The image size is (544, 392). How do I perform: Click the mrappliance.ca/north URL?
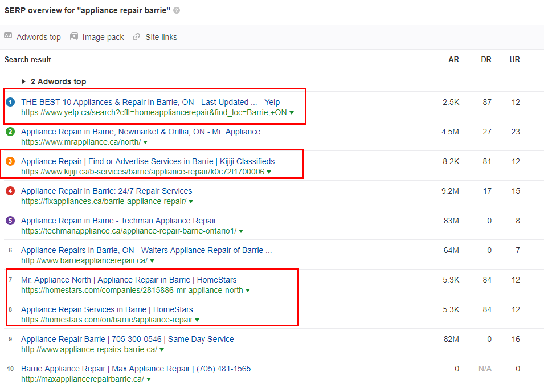point(81,142)
